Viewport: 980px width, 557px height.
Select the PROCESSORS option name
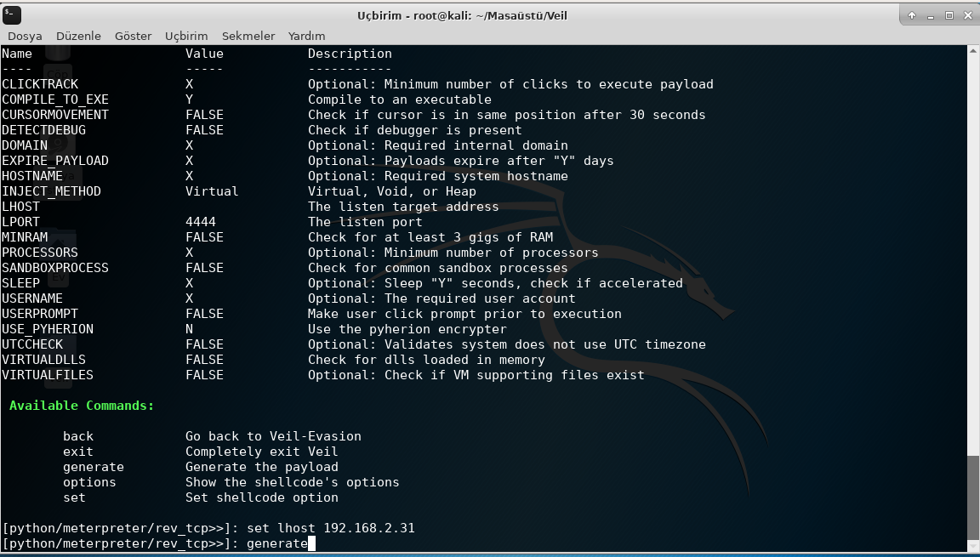(x=40, y=253)
